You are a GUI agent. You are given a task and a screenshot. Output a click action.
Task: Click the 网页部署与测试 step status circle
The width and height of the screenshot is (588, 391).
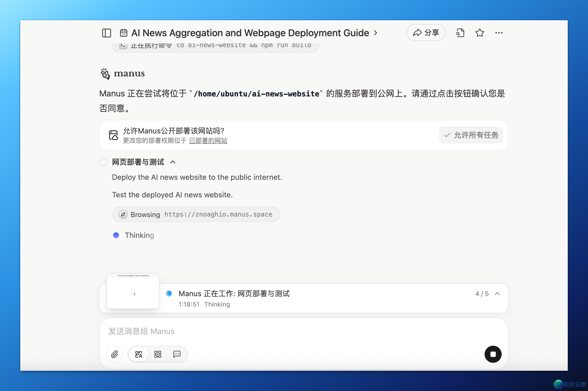point(103,162)
